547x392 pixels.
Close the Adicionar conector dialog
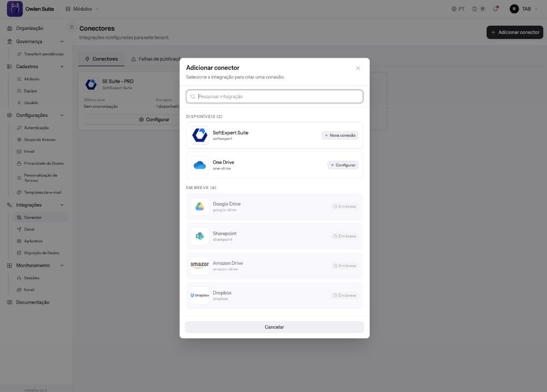358,68
